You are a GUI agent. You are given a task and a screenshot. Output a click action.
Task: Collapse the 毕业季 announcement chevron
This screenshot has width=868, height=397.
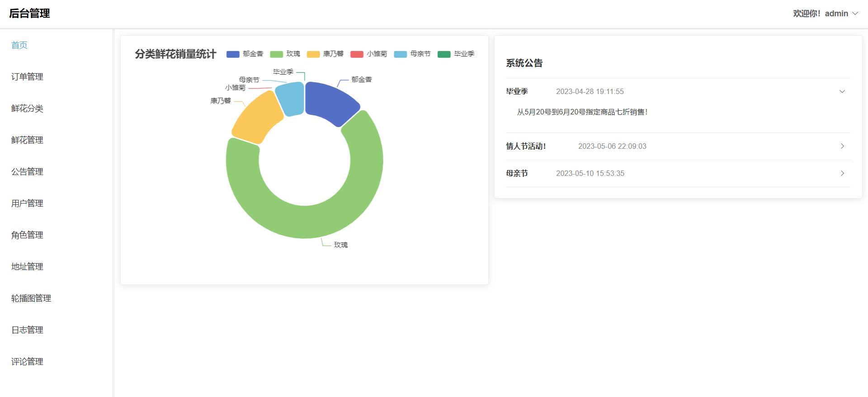point(842,91)
